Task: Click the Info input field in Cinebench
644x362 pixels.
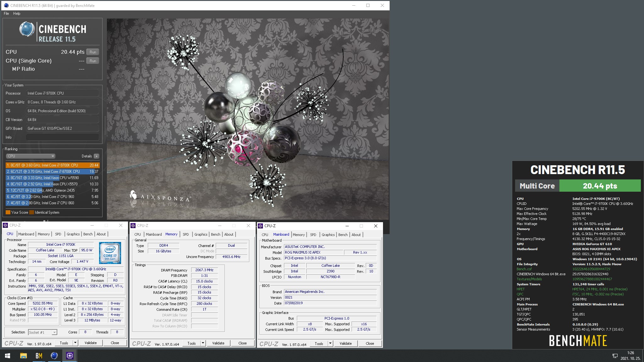Action: point(62,137)
